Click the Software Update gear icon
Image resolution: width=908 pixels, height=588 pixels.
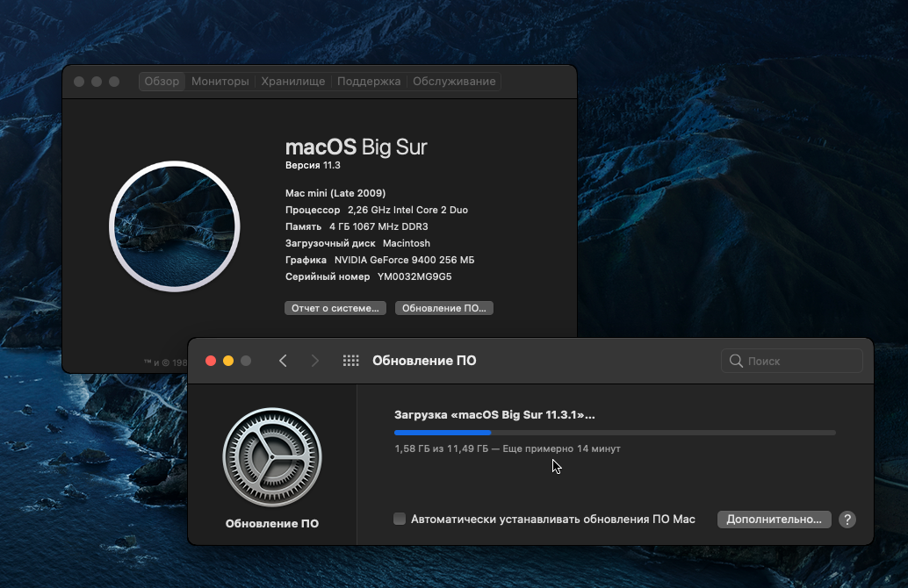[x=272, y=457]
